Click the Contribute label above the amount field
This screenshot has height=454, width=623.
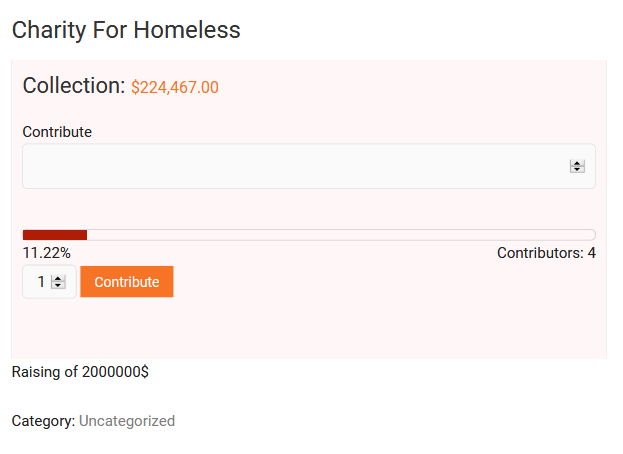click(x=57, y=132)
